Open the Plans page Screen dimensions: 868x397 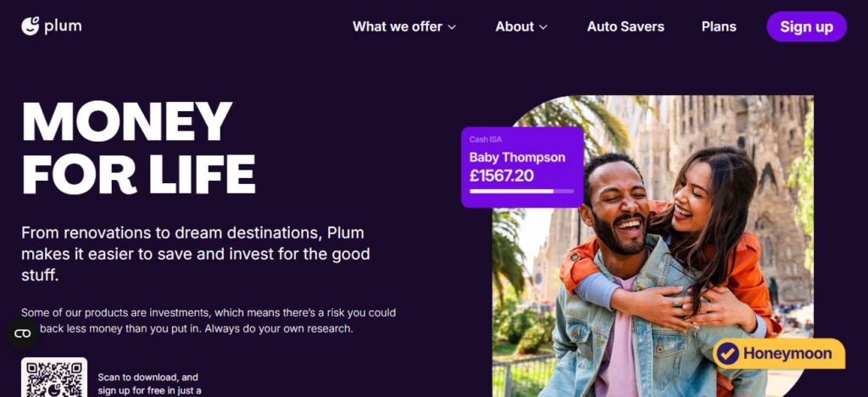point(719,26)
